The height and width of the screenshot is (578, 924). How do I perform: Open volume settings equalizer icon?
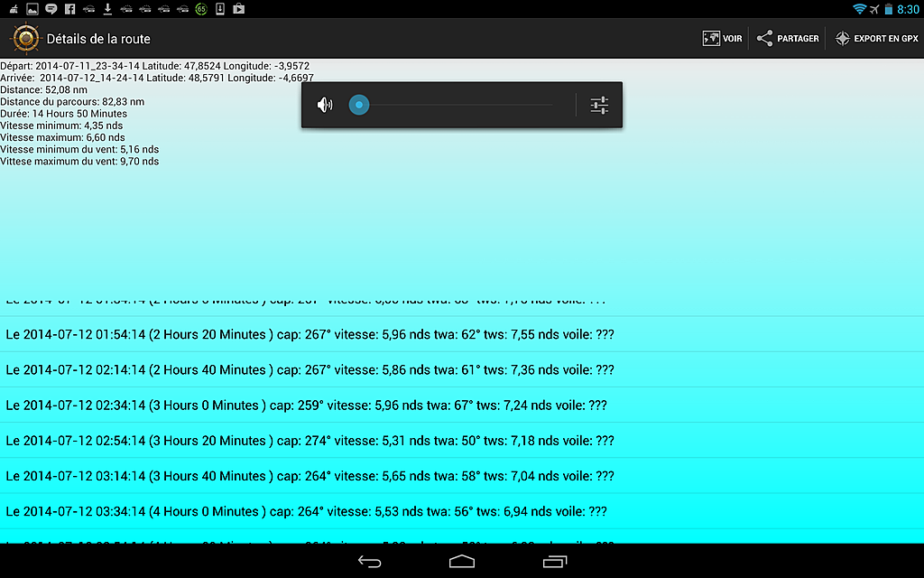tap(599, 105)
